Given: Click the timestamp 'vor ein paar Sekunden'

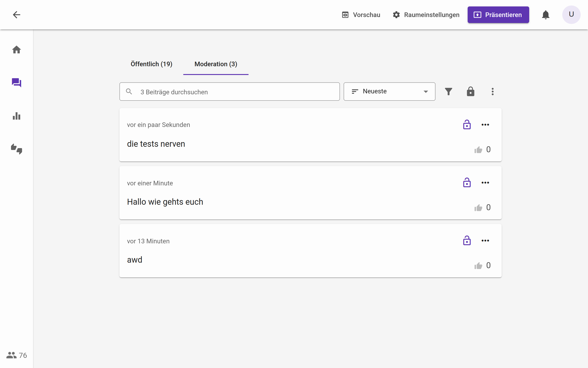Looking at the screenshot, I should [158, 125].
